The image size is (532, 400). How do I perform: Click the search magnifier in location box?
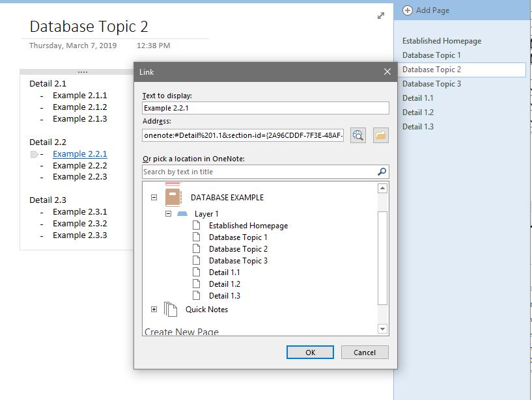(382, 172)
